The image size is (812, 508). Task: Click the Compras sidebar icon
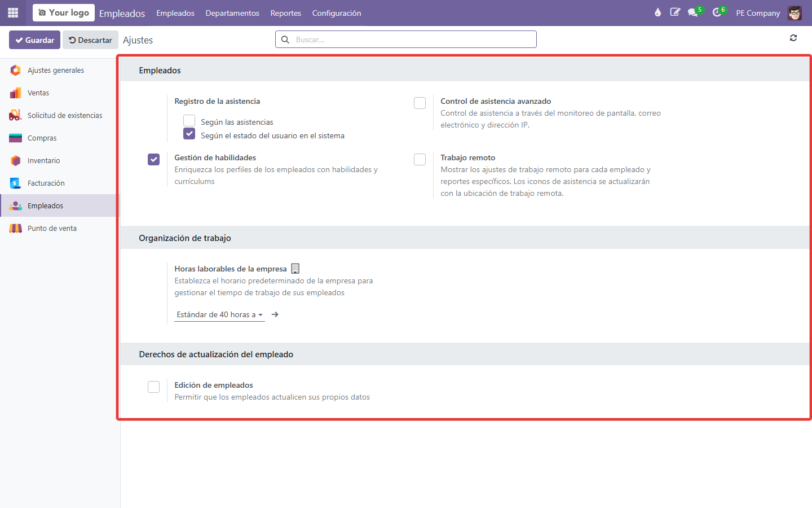(16, 138)
